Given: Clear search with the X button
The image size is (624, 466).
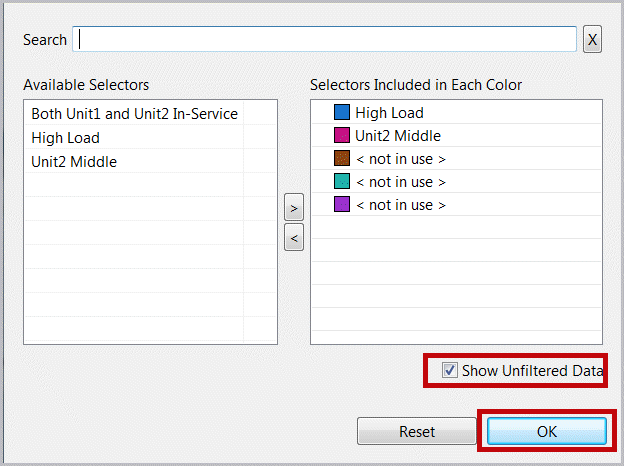Looking at the screenshot, I should coord(592,40).
